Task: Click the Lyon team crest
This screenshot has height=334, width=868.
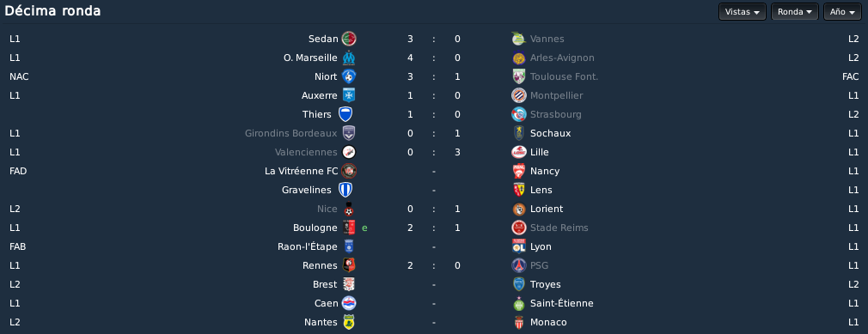Action: pos(519,246)
